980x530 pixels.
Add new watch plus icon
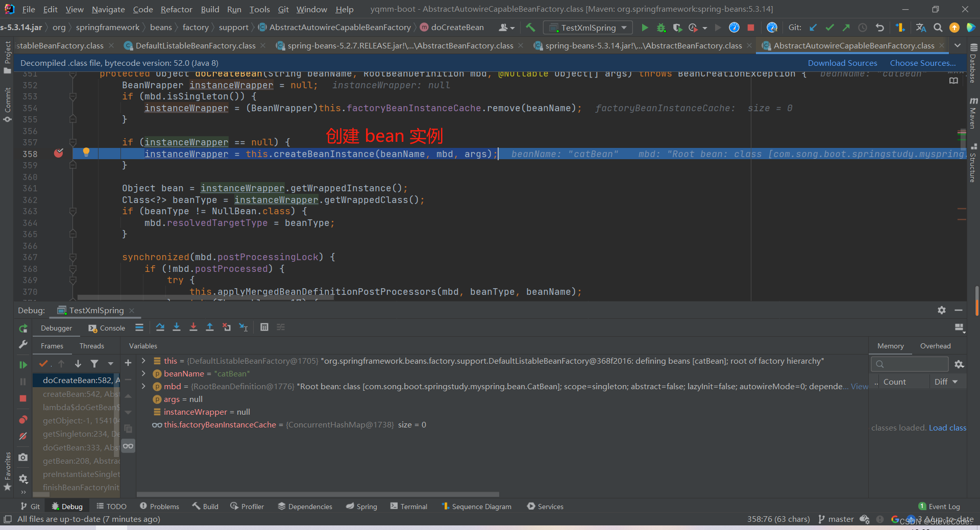coord(128,363)
